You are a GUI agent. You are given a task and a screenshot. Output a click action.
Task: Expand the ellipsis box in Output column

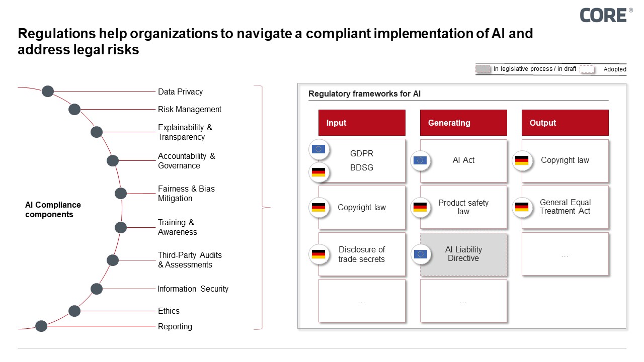point(565,254)
